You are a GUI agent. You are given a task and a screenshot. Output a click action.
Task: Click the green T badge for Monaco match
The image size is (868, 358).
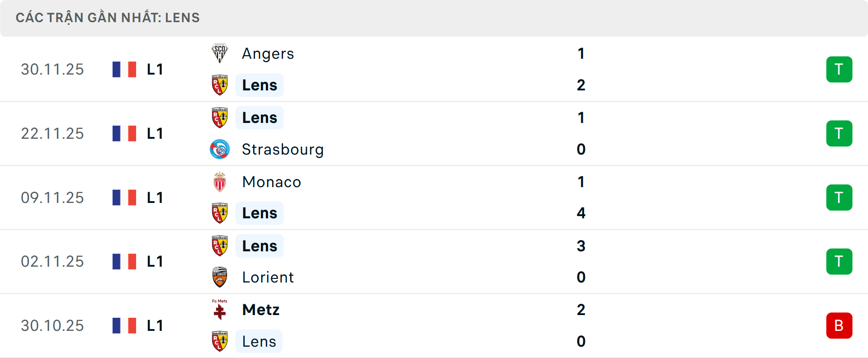tap(839, 198)
